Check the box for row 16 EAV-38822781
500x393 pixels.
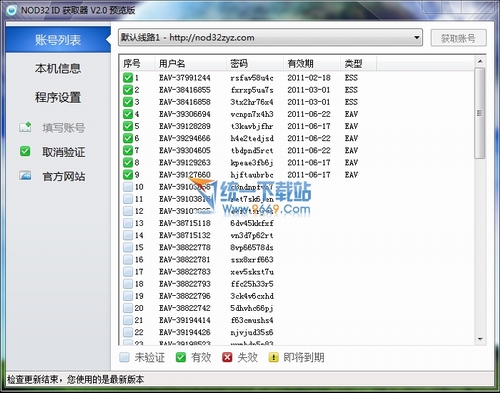point(128,259)
